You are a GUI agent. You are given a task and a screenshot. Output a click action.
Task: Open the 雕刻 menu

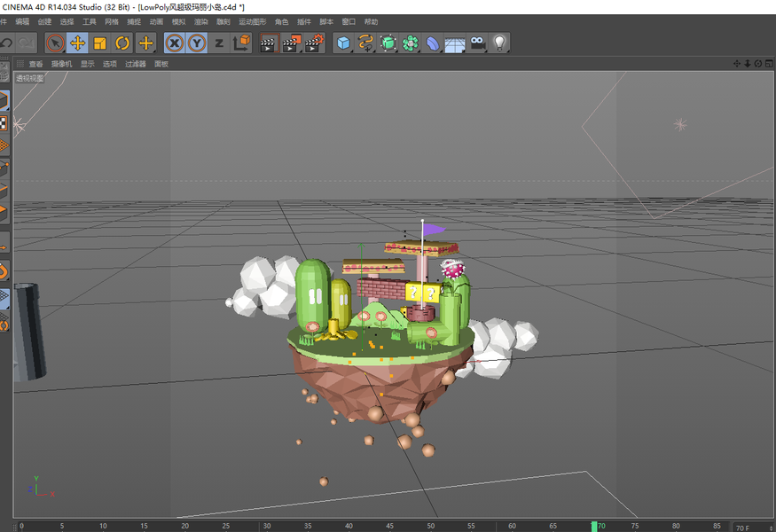(223, 22)
